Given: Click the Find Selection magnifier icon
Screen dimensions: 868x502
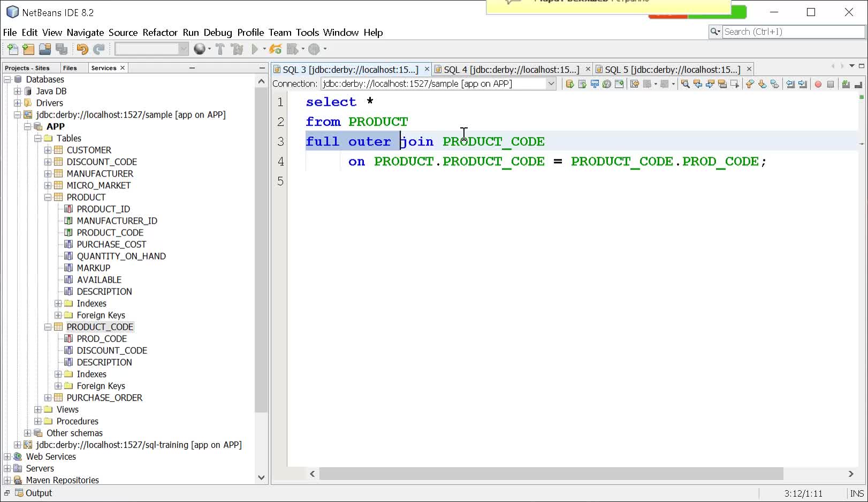Looking at the screenshot, I should tap(686, 84).
